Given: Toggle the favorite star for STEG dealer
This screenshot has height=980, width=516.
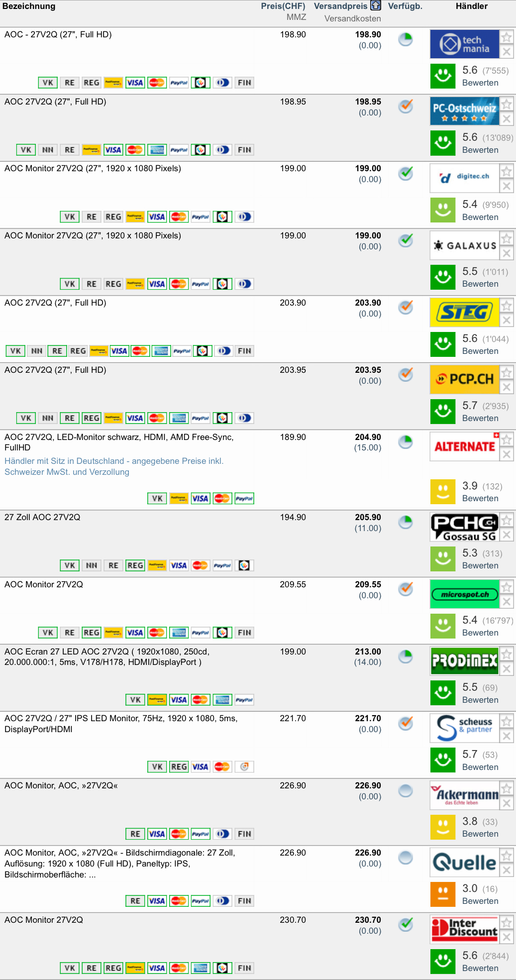Looking at the screenshot, I should [507, 305].
